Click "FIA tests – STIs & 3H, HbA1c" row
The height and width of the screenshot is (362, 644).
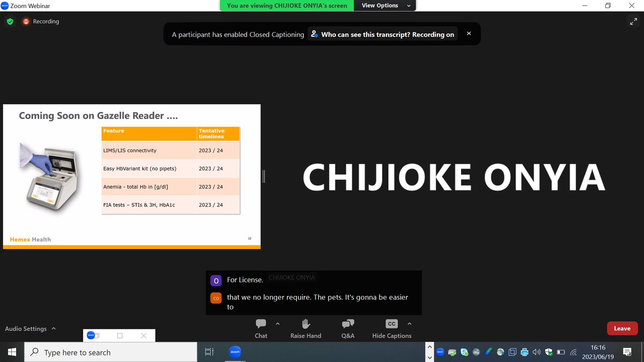(171, 205)
